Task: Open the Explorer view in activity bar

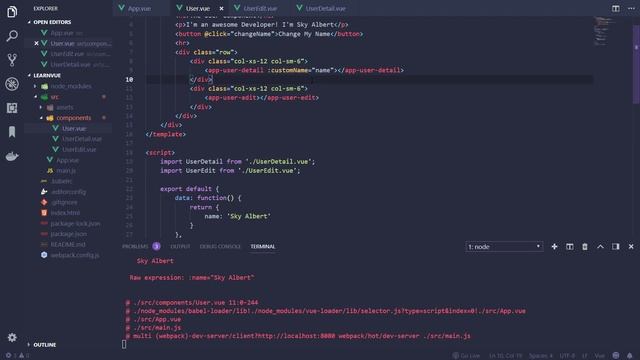Action: coord(12,11)
